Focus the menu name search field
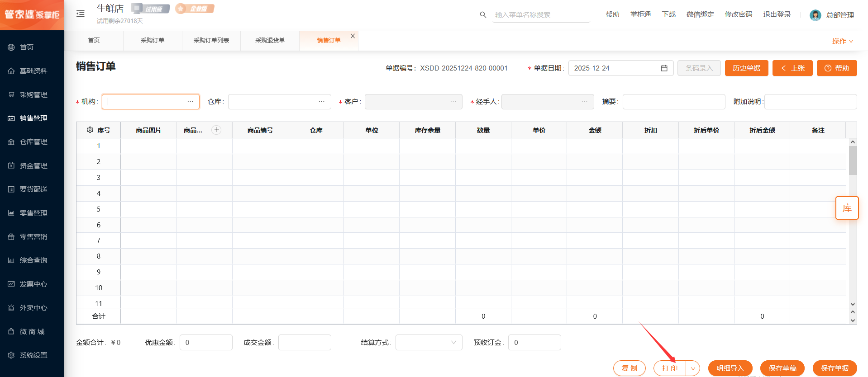Viewport: 868px width, 377px height. pos(541,15)
